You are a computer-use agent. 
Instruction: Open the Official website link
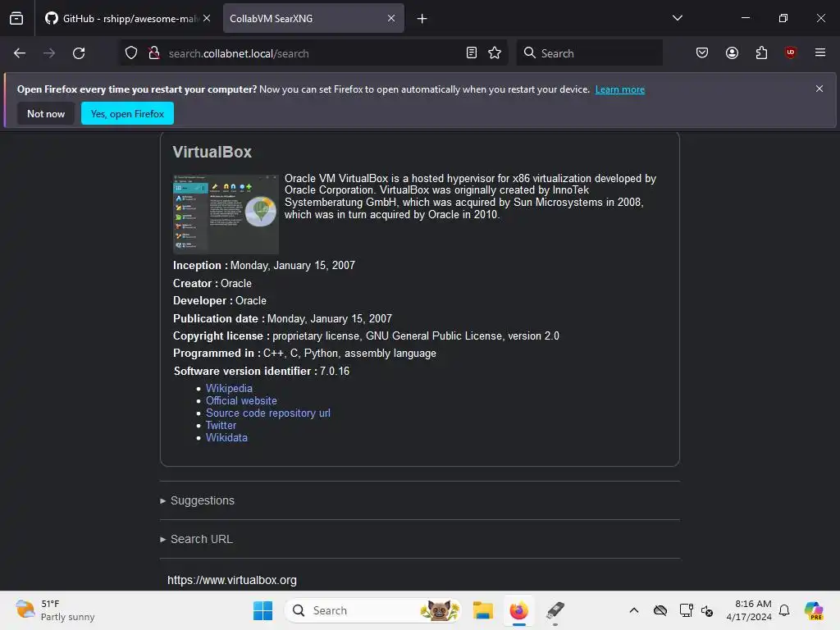[x=241, y=400]
